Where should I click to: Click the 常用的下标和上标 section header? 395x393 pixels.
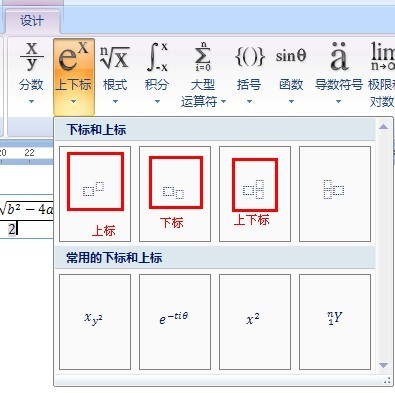pyautogui.click(x=215, y=258)
